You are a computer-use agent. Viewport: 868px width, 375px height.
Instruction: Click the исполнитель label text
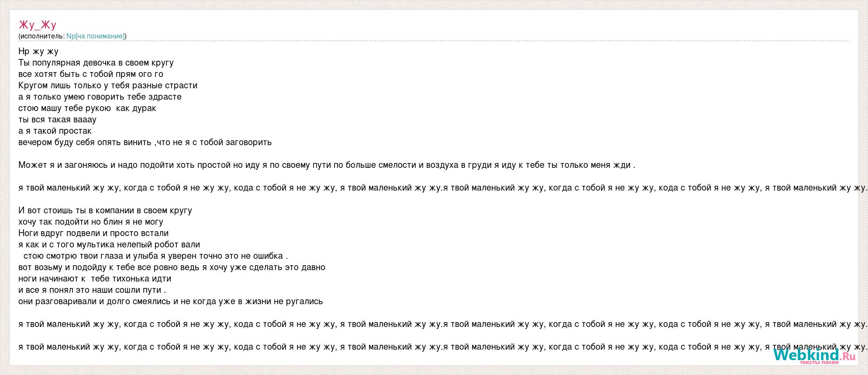click(x=41, y=36)
